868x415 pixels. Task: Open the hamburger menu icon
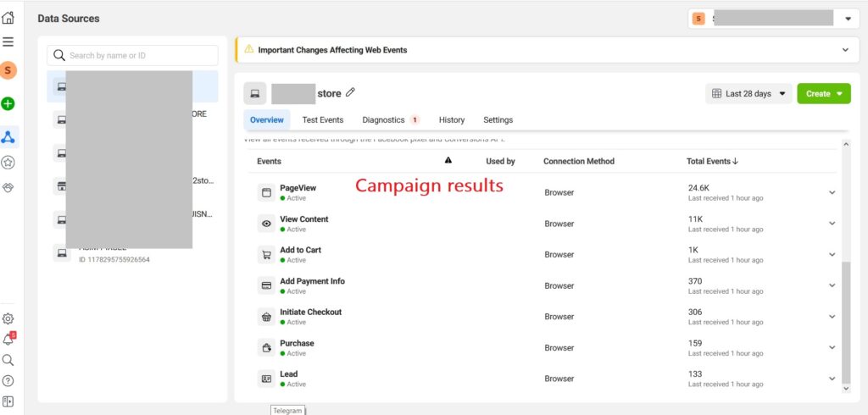point(8,41)
